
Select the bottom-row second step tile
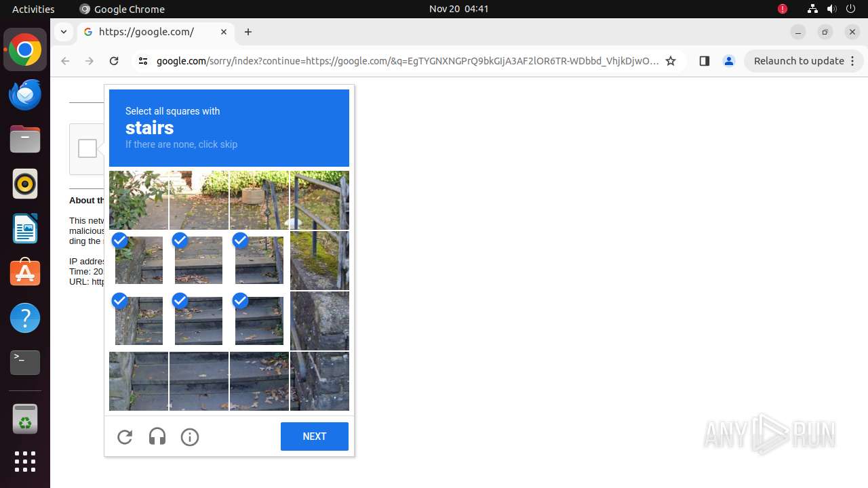[199, 381]
